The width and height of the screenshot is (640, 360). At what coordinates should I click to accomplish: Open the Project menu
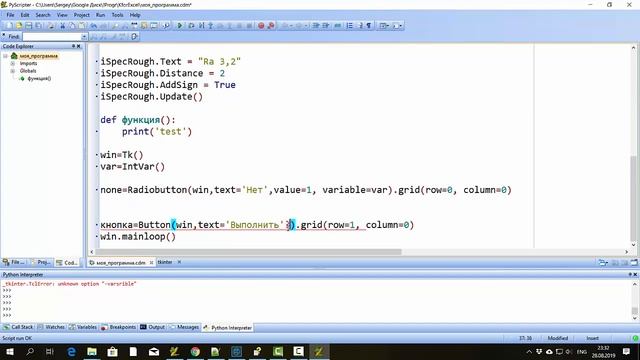[x=82, y=15]
